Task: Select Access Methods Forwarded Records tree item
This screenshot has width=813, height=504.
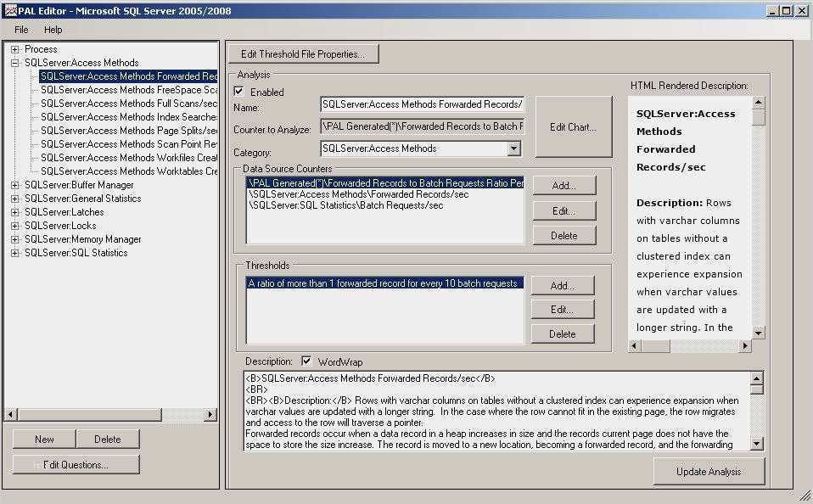Action: 129,76
